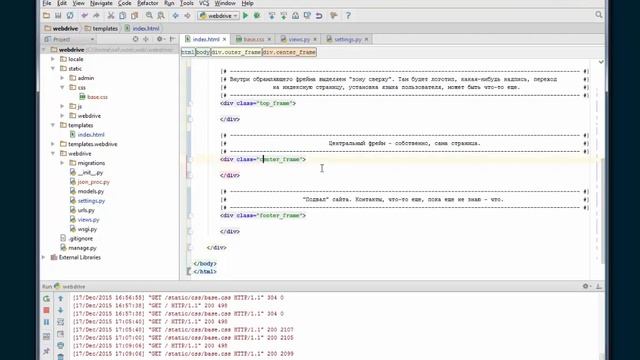The width and height of the screenshot is (640, 360).
Task: Switch to the settings.py tab
Action: coord(347,40)
